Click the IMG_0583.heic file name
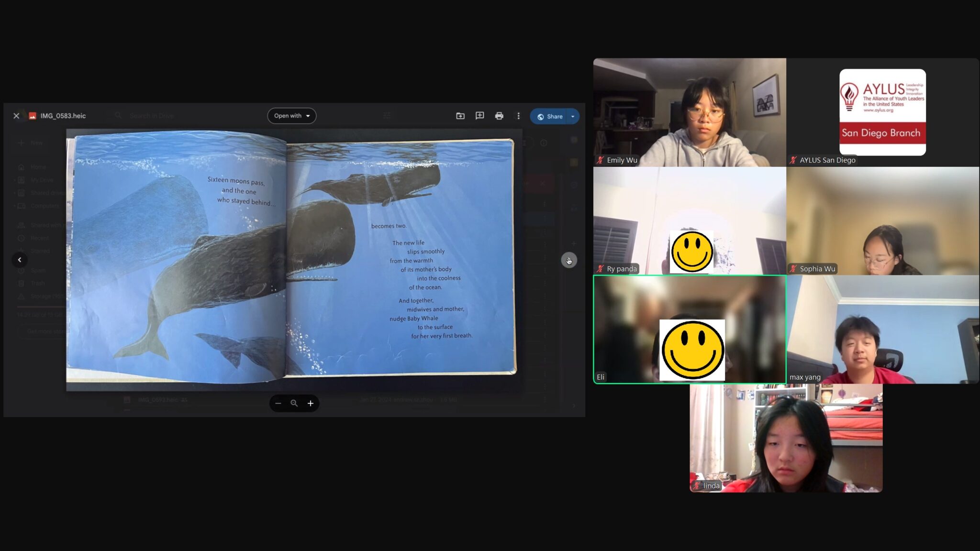The height and width of the screenshot is (551, 980). point(63,116)
